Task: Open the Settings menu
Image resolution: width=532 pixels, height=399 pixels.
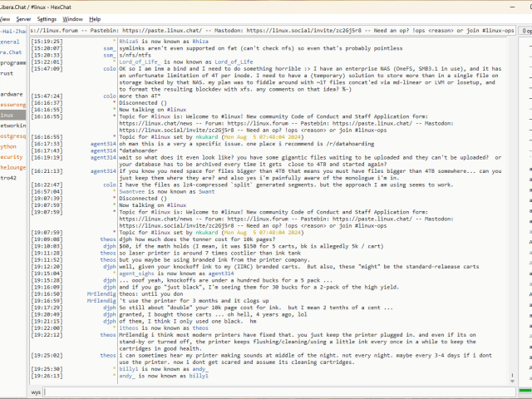Action: (47, 18)
